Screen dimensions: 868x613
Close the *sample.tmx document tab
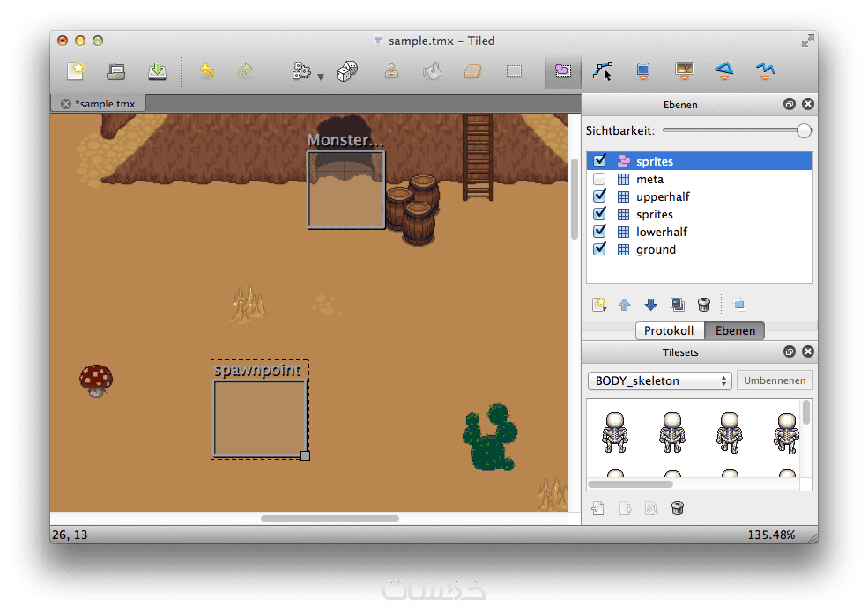pos(66,104)
